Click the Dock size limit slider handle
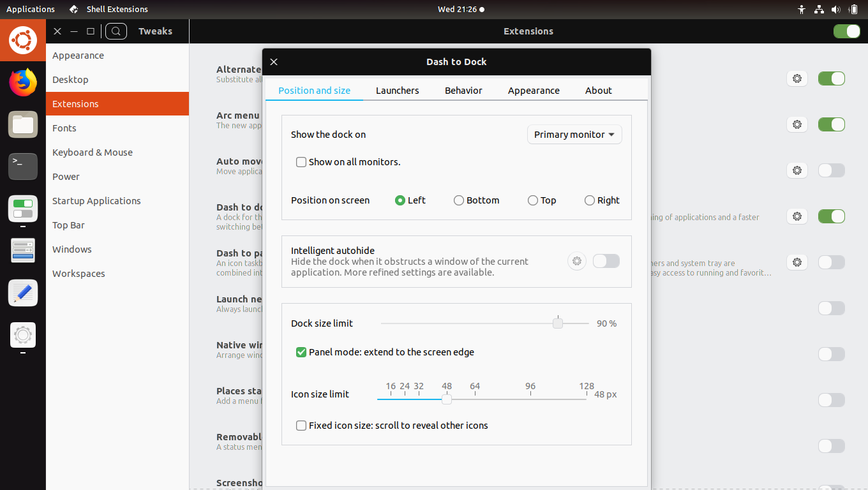Screen dimensions: 868x490 558,323
